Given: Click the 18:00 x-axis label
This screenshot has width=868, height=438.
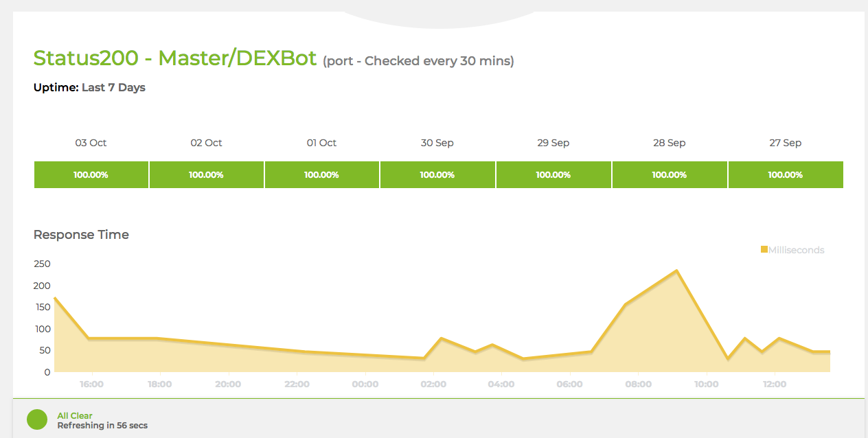Looking at the screenshot, I should (159, 384).
